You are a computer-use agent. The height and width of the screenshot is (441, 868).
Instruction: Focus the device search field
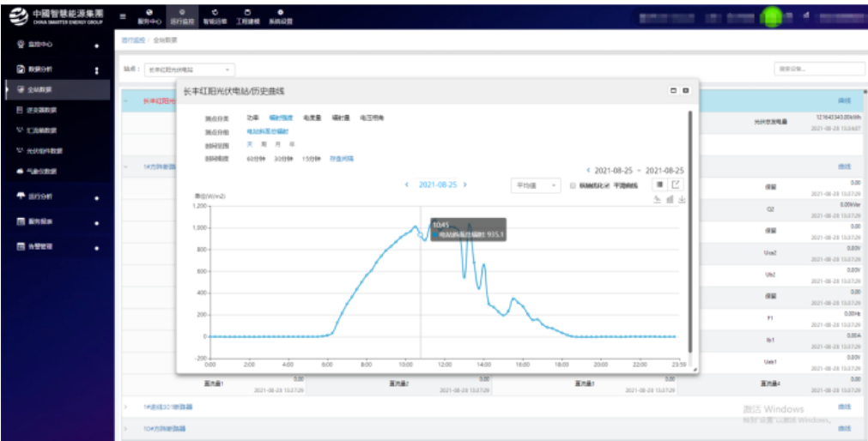click(x=819, y=69)
